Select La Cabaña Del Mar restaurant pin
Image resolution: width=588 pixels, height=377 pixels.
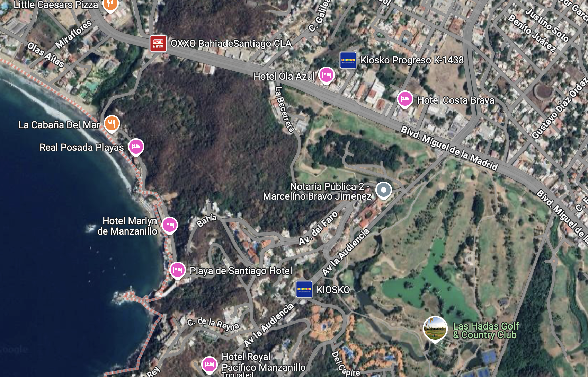click(112, 124)
